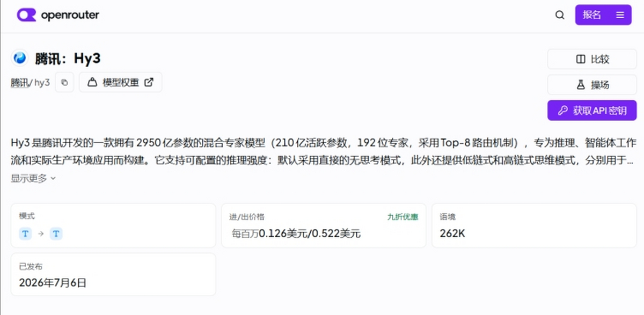Click the chevron next to 显示更多

coord(53,179)
